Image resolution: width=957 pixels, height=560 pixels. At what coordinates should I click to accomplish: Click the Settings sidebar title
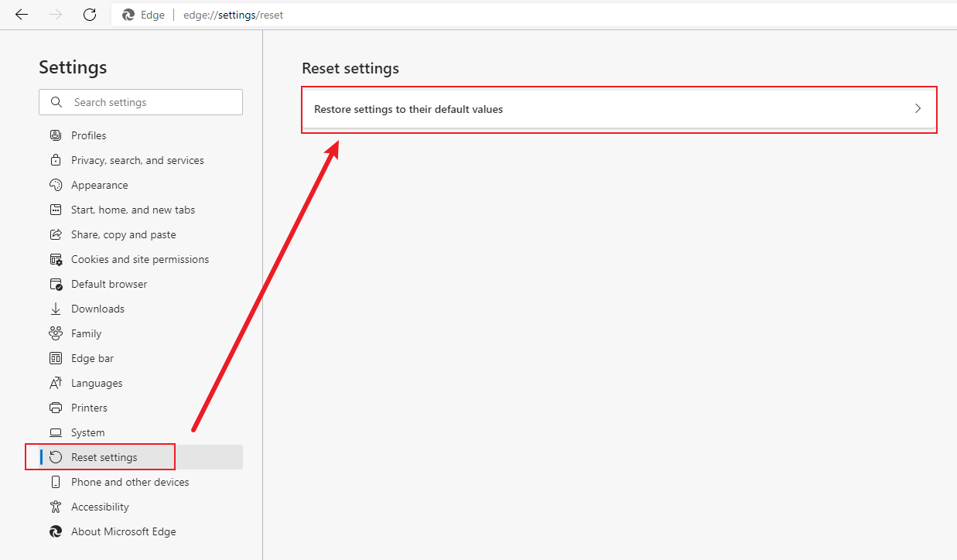73,67
